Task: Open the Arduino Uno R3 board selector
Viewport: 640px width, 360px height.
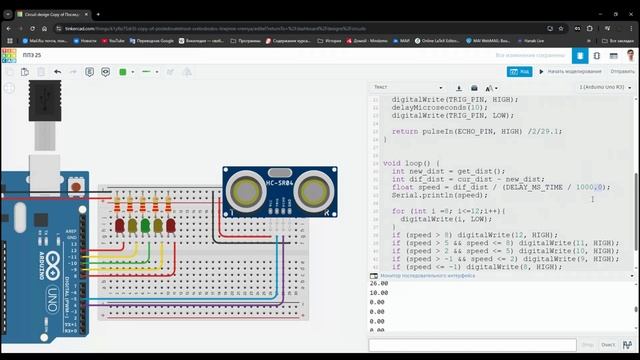Action: click(x=605, y=87)
